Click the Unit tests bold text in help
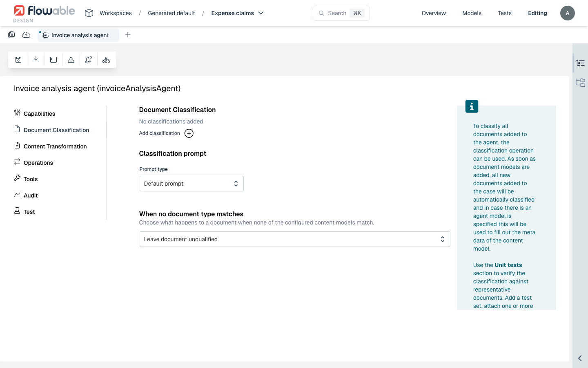 [508, 265]
